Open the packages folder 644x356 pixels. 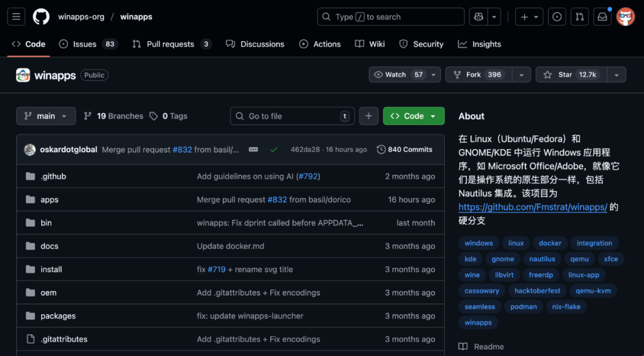58,316
